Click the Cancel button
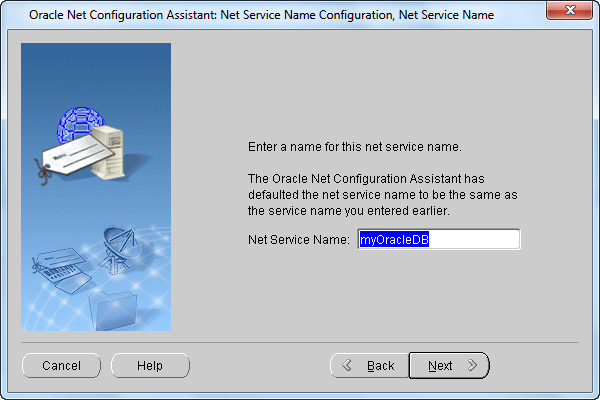Viewport: 600px width, 400px height. tap(61, 366)
